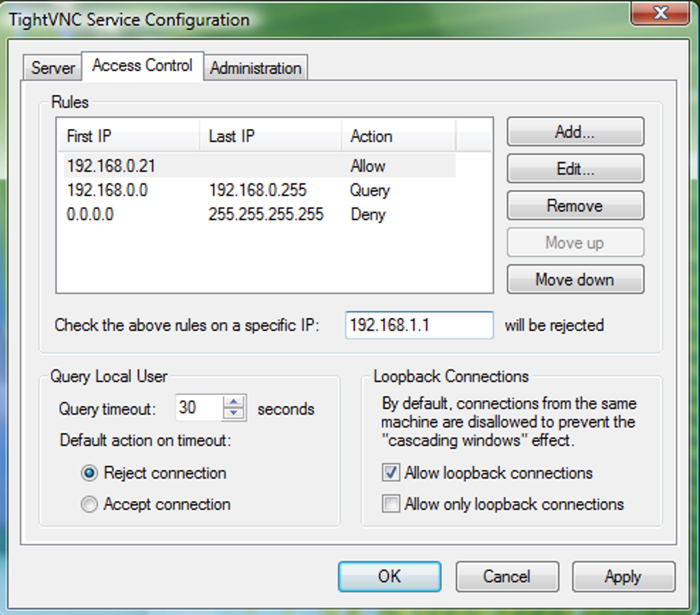Image resolution: width=700 pixels, height=615 pixels.
Task: Switch to the Server tab
Action: pyautogui.click(x=51, y=67)
